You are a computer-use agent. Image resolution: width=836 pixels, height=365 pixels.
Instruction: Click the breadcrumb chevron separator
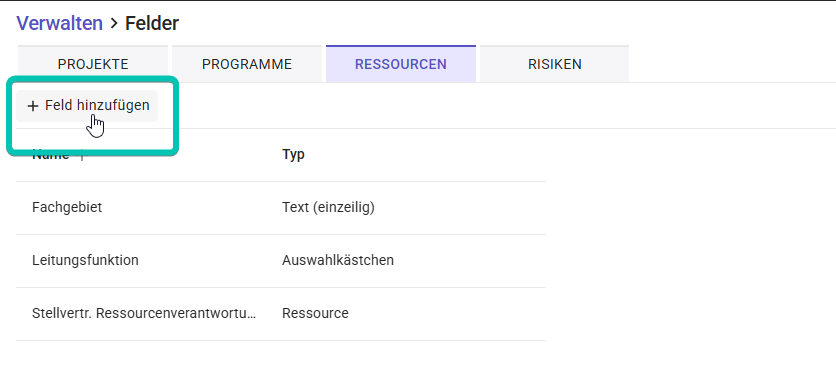(x=114, y=23)
